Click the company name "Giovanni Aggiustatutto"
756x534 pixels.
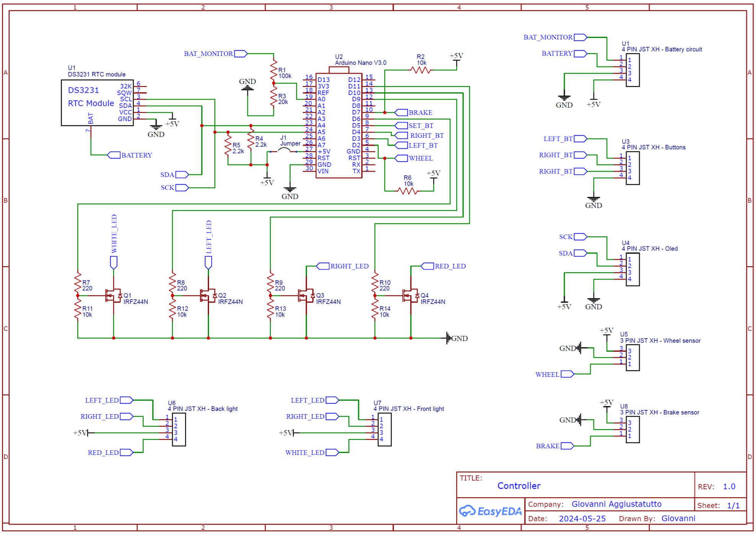click(616, 504)
